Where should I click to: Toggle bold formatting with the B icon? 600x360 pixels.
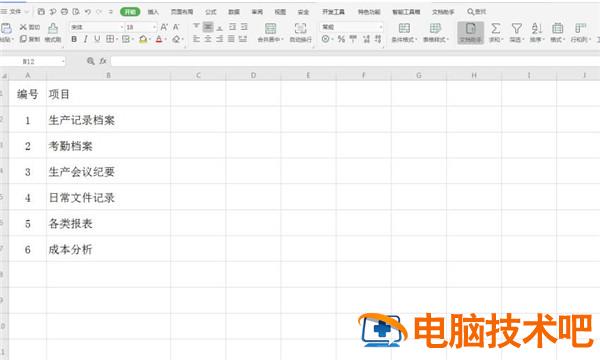74,39
